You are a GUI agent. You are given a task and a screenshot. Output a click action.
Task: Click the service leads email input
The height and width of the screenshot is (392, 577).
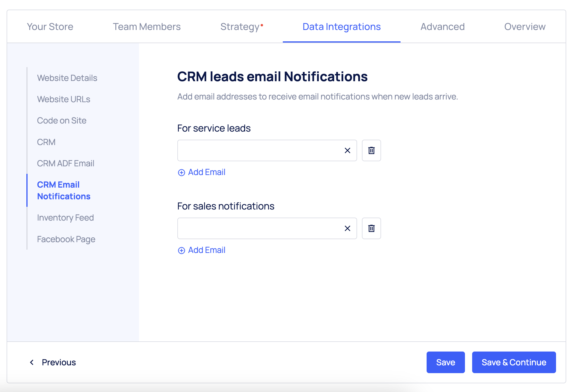(259, 150)
